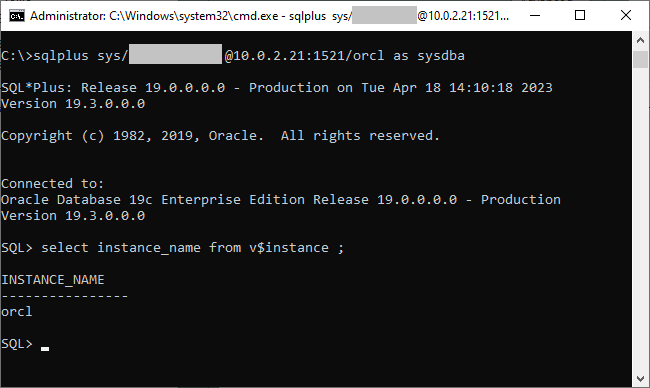Screen dimensions: 650x388
Task: Click the redacted password in the sqlplus command
Action: pyautogui.click(x=175, y=54)
